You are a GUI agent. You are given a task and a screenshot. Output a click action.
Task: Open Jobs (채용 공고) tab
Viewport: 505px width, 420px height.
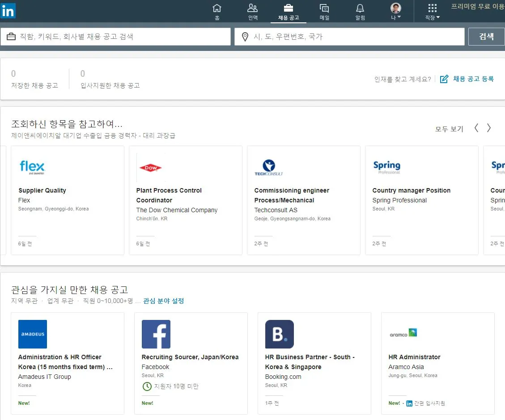[x=289, y=12]
